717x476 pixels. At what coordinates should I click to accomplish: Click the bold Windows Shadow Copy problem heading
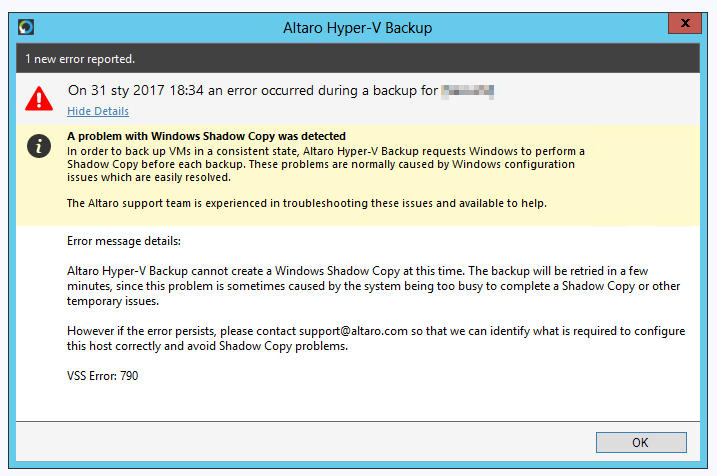(206, 136)
